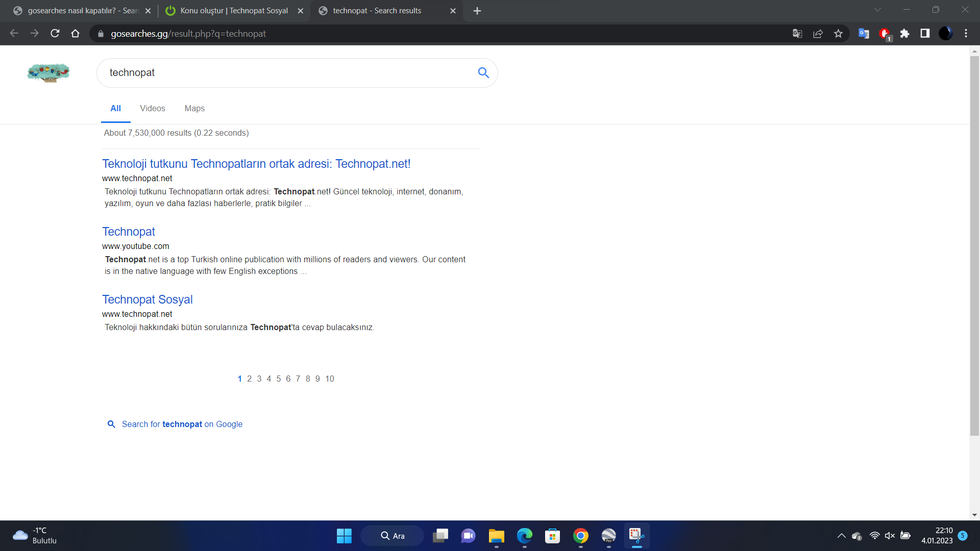Toggle the browser side panel
The width and height of the screenshot is (980, 551).
coord(925,34)
